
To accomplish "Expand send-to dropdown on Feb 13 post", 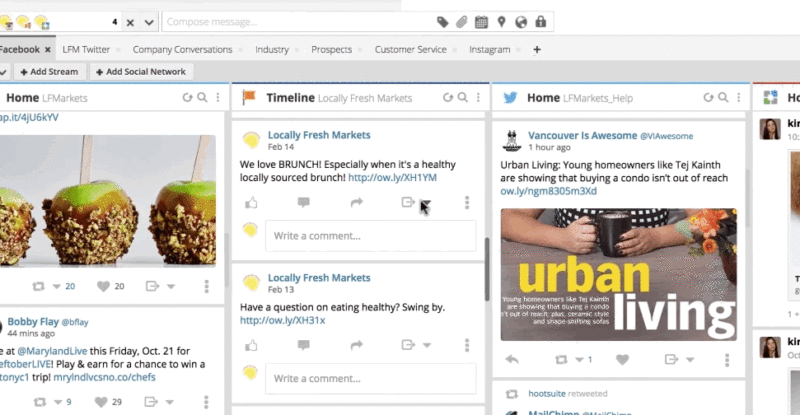I will 427,345.
